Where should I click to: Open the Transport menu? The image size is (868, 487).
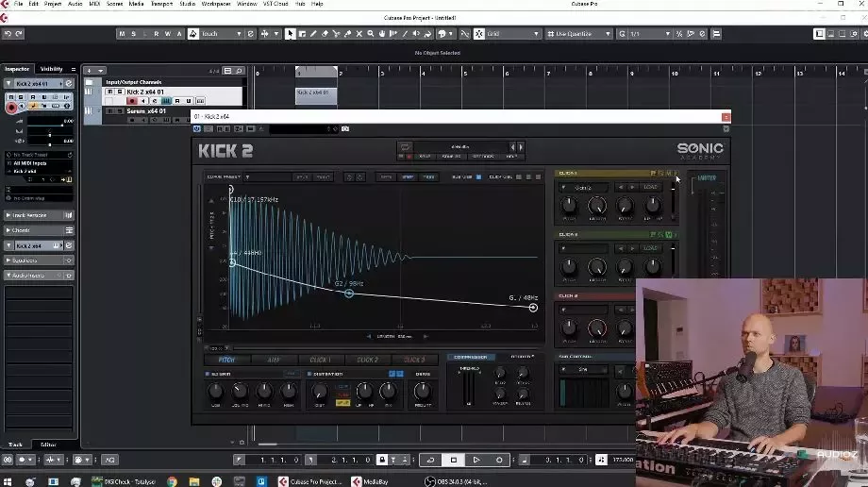161,4
